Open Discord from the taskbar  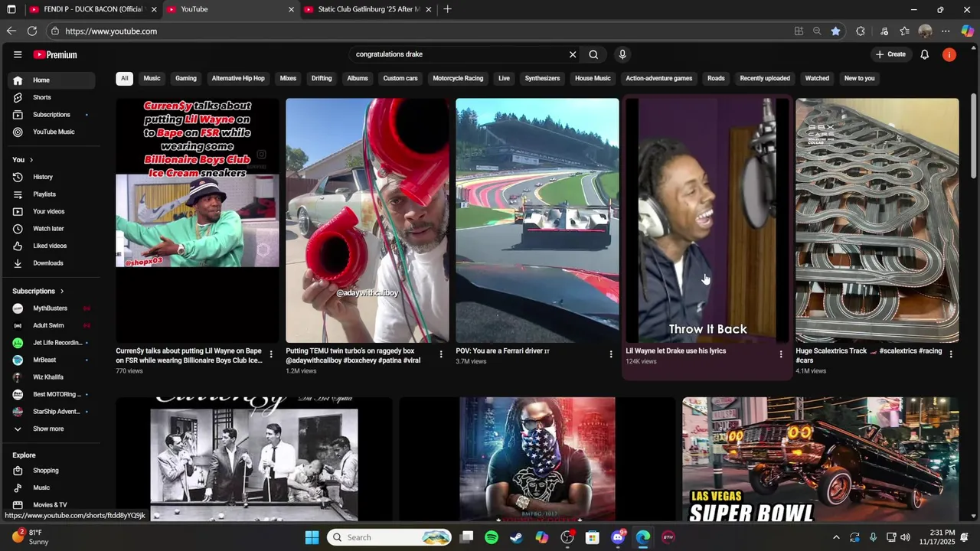(x=618, y=537)
